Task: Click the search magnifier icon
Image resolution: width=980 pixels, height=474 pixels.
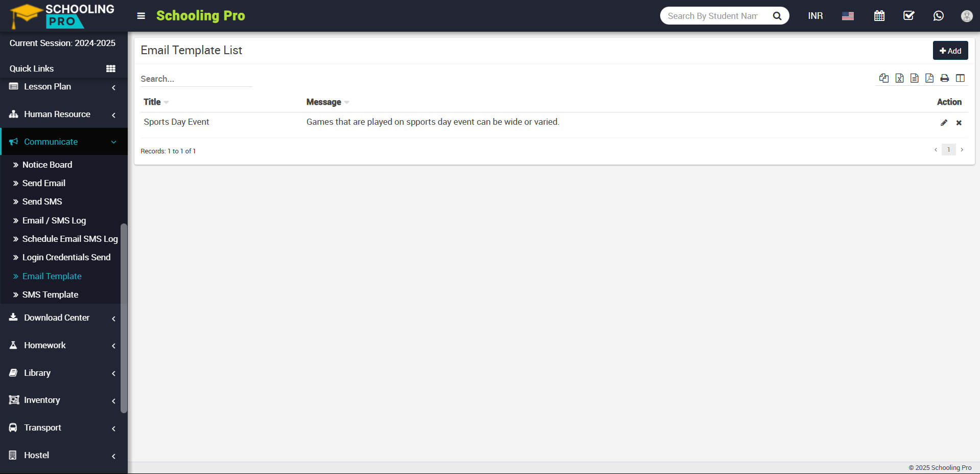Action: 777,16
